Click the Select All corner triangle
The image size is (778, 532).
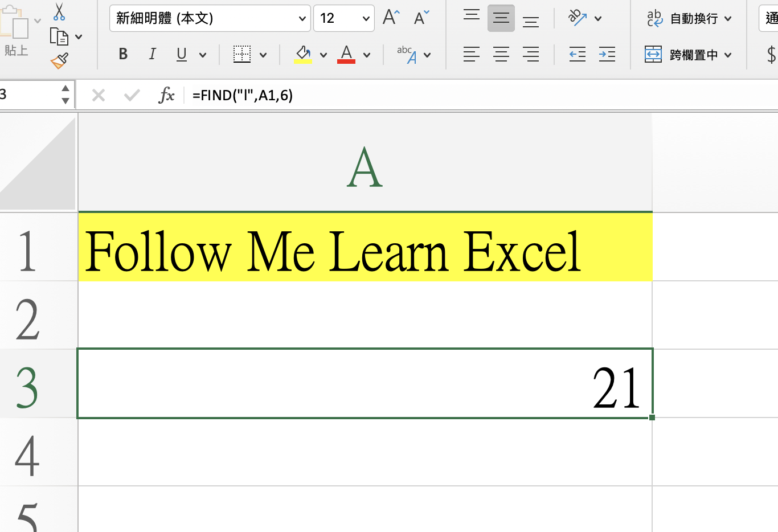(x=38, y=162)
